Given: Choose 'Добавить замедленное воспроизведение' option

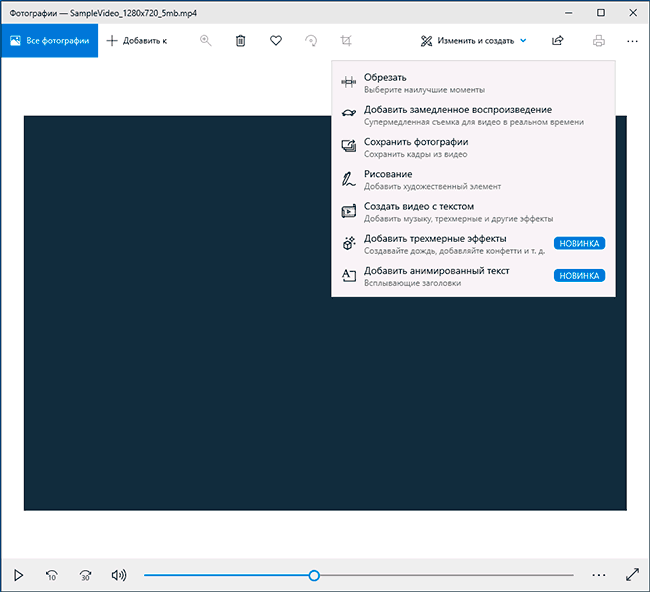Looking at the screenshot, I should (473, 115).
